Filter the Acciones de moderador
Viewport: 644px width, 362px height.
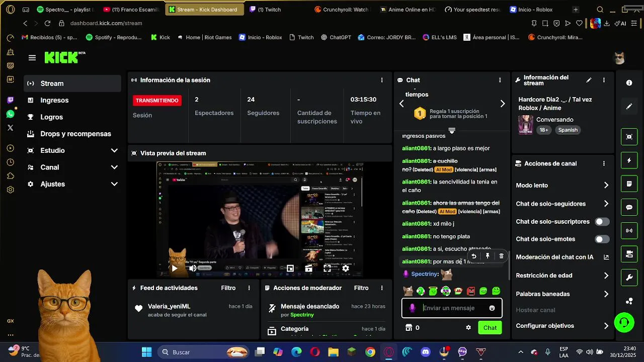361,288
